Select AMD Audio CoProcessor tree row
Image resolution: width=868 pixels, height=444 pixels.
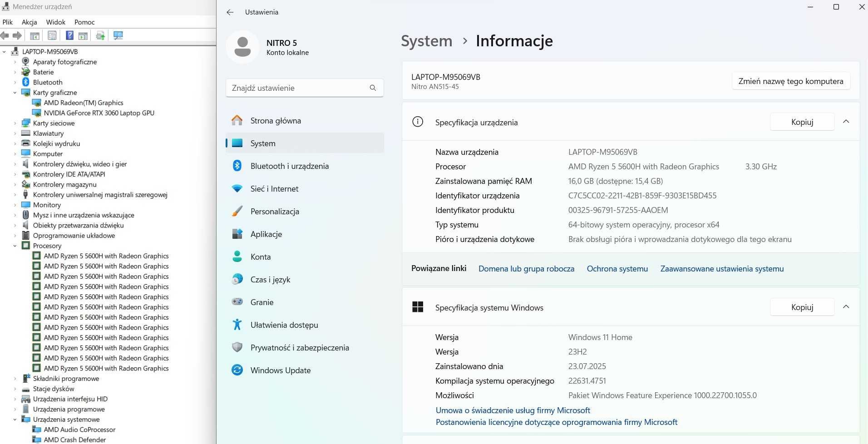tap(79, 429)
